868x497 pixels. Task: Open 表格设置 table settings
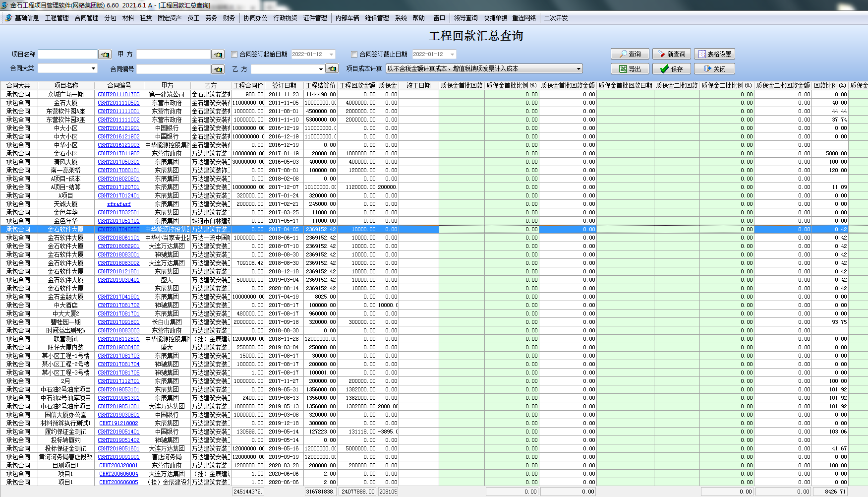click(x=714, y=54)
